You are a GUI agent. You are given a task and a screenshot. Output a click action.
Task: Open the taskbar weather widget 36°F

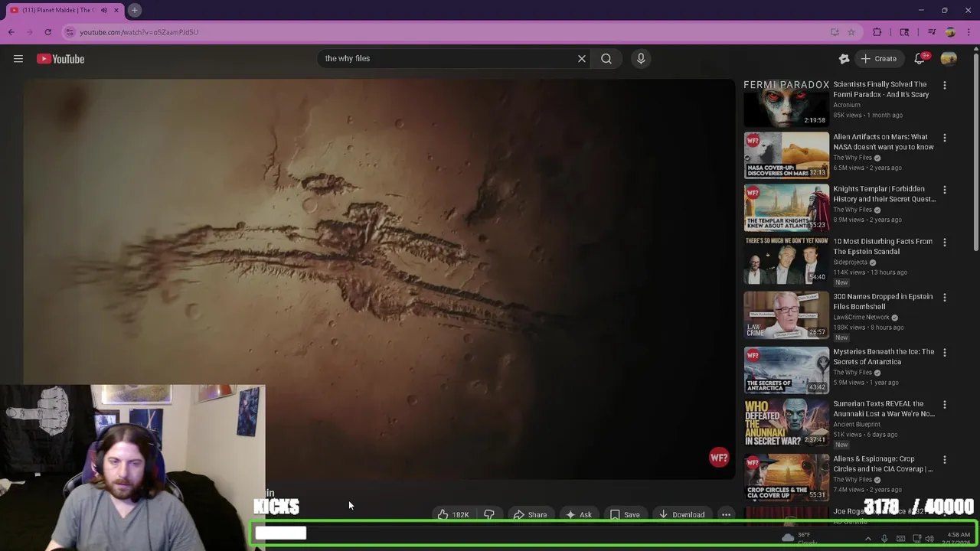coord(799,539)
